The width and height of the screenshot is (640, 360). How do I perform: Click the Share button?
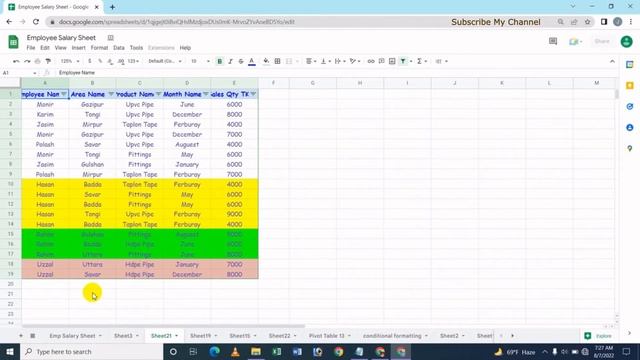click(x=602, y=41)
